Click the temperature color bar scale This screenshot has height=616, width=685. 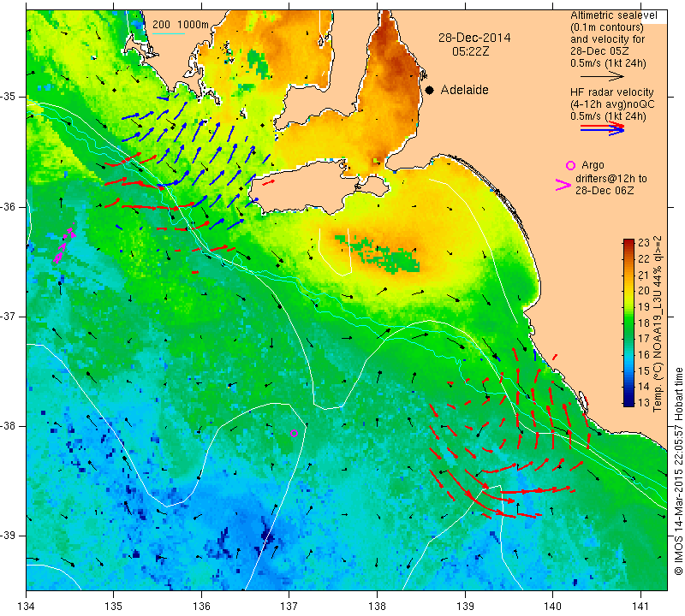pos(628,323)
